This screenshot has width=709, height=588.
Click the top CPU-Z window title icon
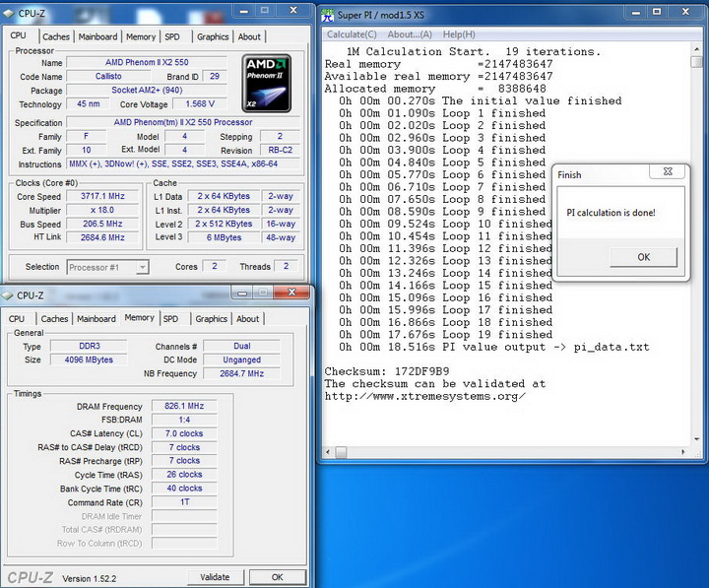[9, 14]
